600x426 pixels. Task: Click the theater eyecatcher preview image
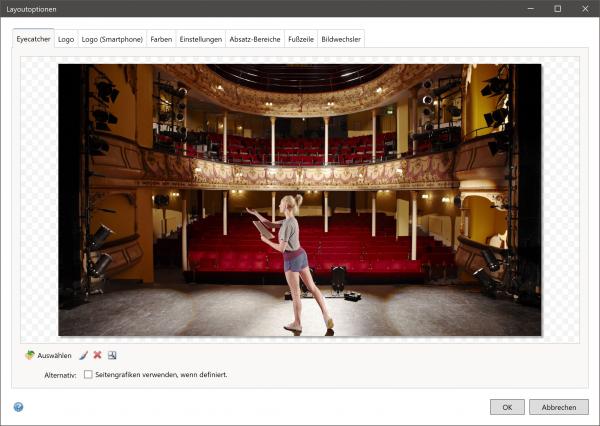[x=300, y=200]
